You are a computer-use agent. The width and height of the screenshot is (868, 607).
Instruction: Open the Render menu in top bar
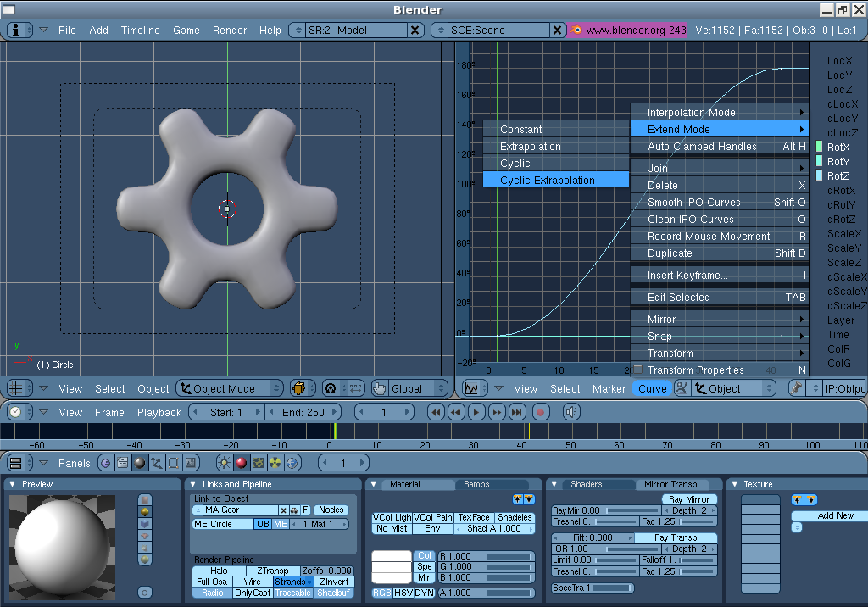229,30
